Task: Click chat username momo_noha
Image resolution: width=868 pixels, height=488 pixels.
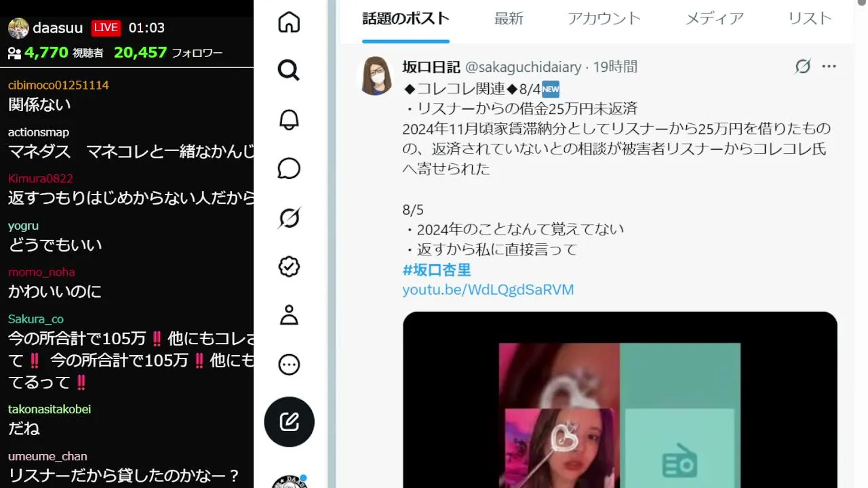Action: pyautogui.click(x=41, y=272)
